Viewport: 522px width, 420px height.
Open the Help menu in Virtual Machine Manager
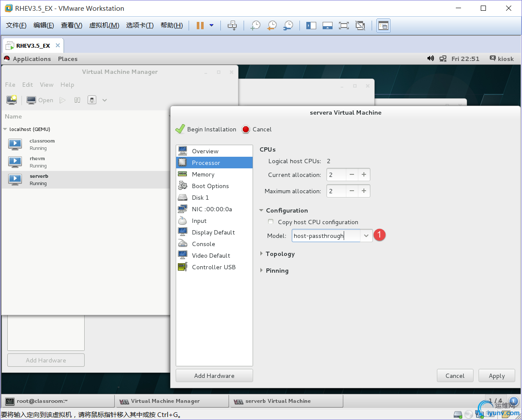click(67, 85)
